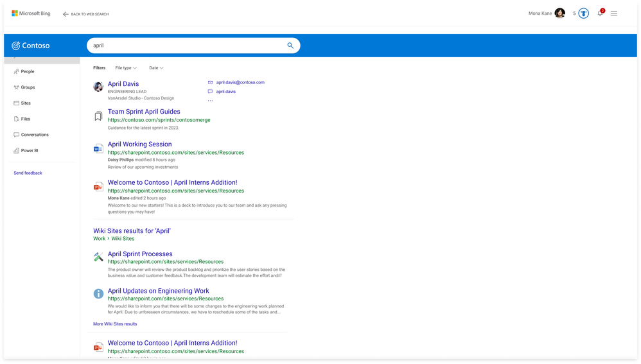Click VanArsdel Studio - Contoso Design text
Viewport: 641px width, 364px height.
tap(141, 98)
